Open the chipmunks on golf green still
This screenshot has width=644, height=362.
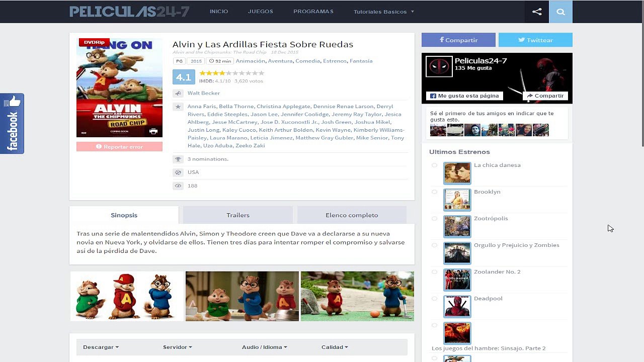[x=357, y=296]
